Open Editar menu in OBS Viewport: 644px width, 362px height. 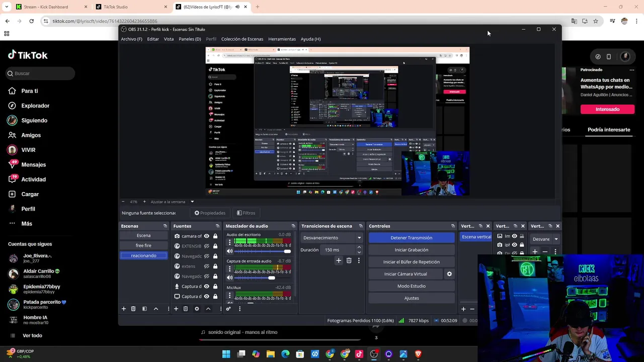coord(153,39)
